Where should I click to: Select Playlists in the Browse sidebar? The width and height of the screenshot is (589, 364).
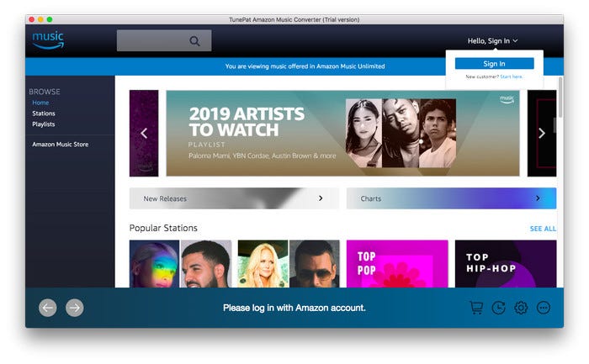pos(44,124)
